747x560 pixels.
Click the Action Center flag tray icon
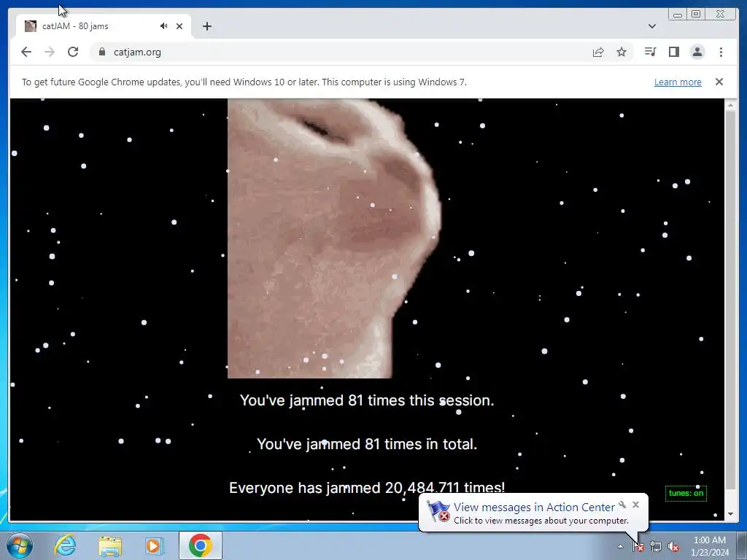pos(638,547)
